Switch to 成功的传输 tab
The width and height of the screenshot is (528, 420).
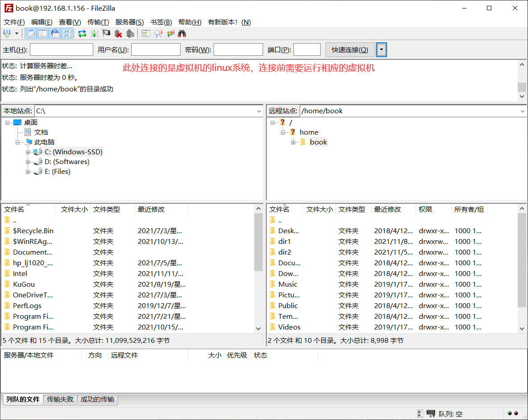(x=97, y=399)
